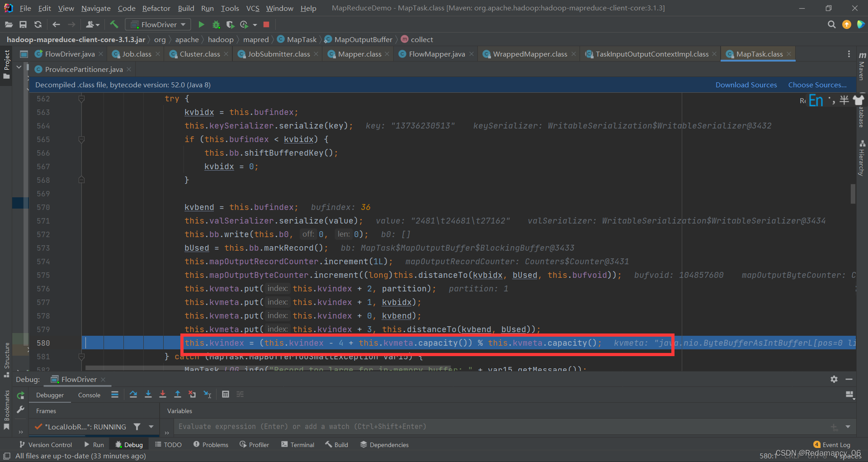Viewport: 868px width, 462px height.
Task: Navigate back with the left arrow
Action: click(56, 24)
